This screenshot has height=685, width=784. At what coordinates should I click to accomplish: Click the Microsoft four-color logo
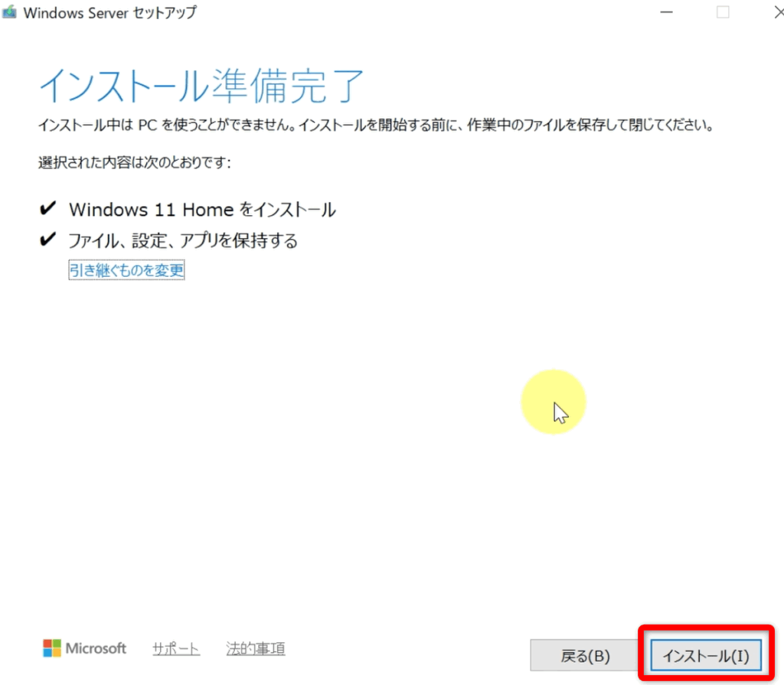click(52, 648)
